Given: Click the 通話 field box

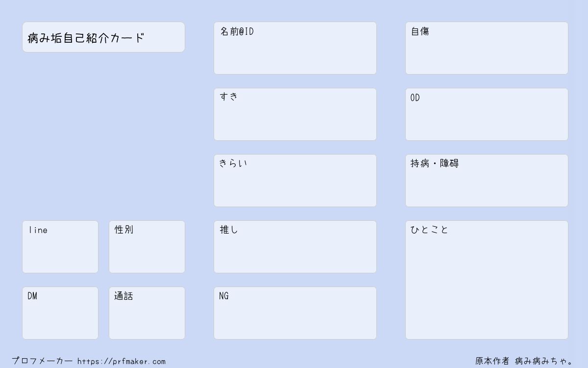Looking at the screenshot, I should click(147, 313).
